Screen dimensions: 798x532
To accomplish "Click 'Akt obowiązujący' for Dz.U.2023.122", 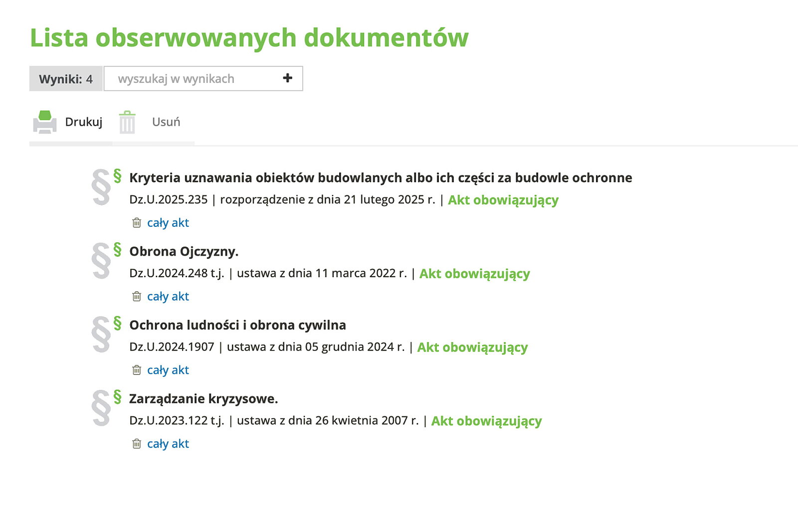I will point(486,421).
